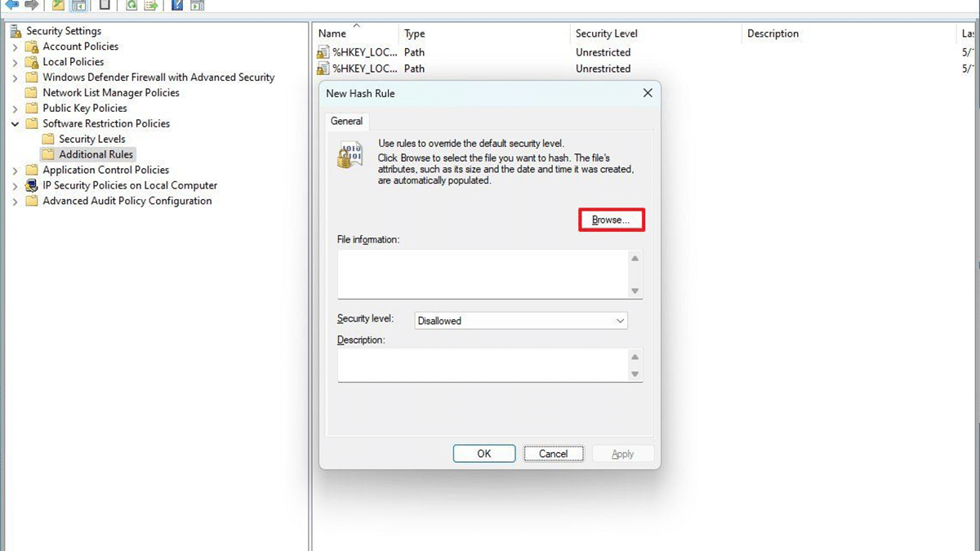The width and height of the screenshot is (980, 551).
Task: Select the General tab
Action: click(346, 121)
